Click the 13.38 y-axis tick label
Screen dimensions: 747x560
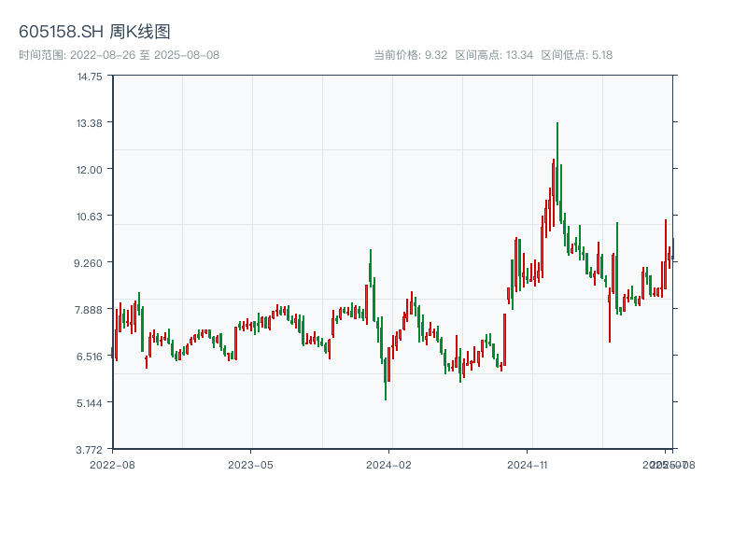(90, 123)
